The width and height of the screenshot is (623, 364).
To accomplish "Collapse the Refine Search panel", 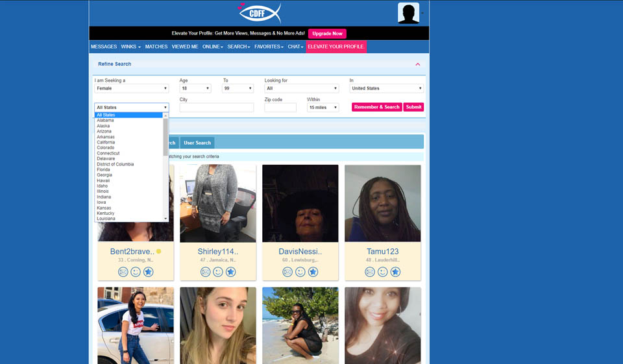I will (418, 64).
